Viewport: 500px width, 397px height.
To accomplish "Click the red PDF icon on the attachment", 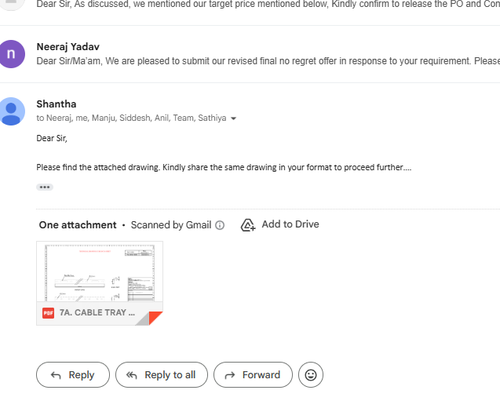I will [x=48, y=313].
